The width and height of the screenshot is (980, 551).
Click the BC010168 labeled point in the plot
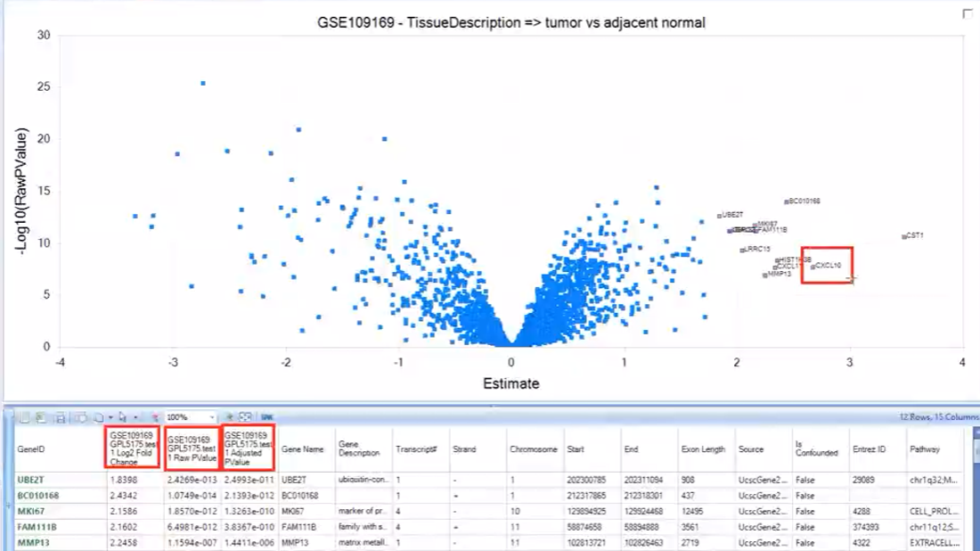(x=786, y=201)
